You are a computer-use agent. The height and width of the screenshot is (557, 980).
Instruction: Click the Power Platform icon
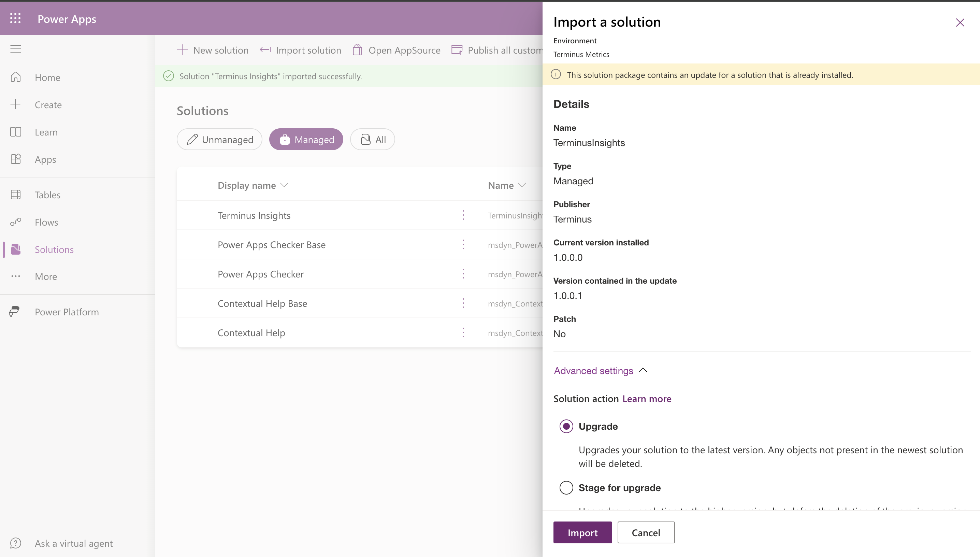click(15, 312)
